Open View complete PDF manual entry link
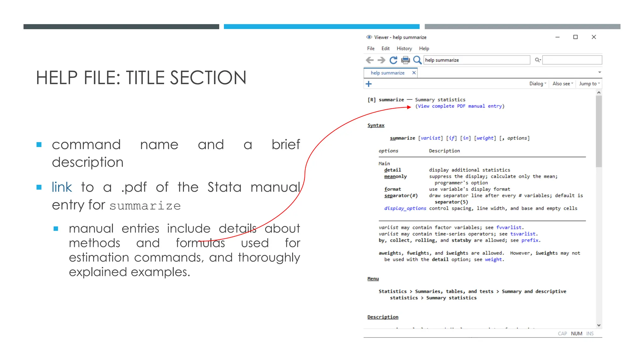The image size is (644, 362). click(x=460, y=106)
